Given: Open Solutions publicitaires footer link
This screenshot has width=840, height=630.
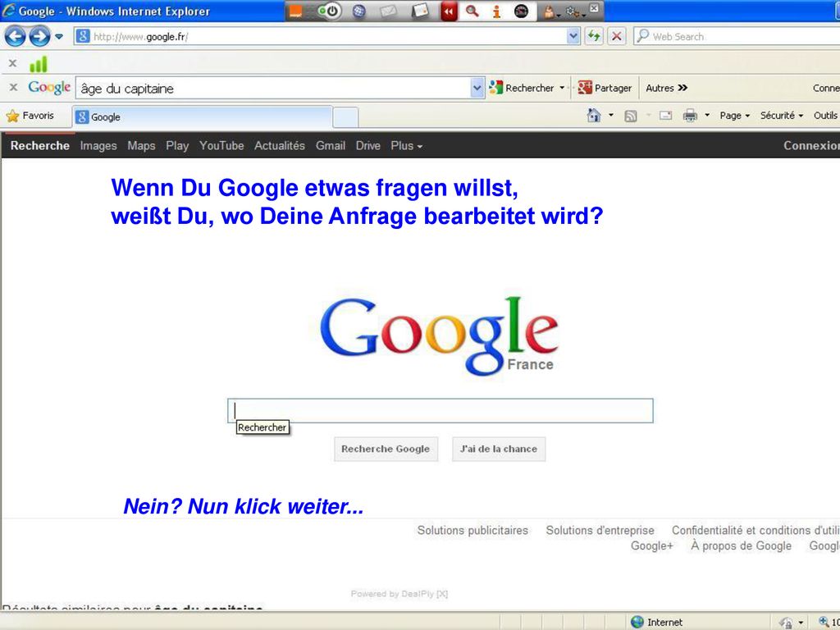Looking at the screenshot, I should point(472,531).
